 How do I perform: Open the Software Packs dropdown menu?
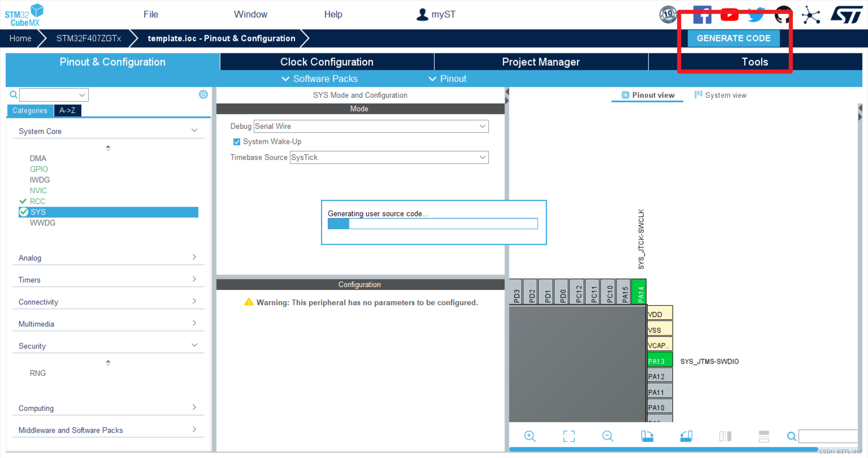tap(320, 79)
